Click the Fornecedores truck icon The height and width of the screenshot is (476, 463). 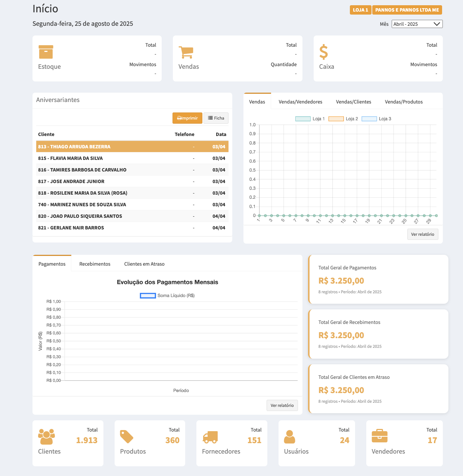210,436
